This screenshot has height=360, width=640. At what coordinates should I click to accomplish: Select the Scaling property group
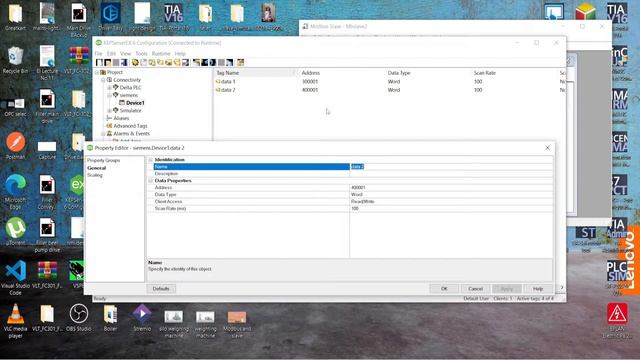pos(95,175)
